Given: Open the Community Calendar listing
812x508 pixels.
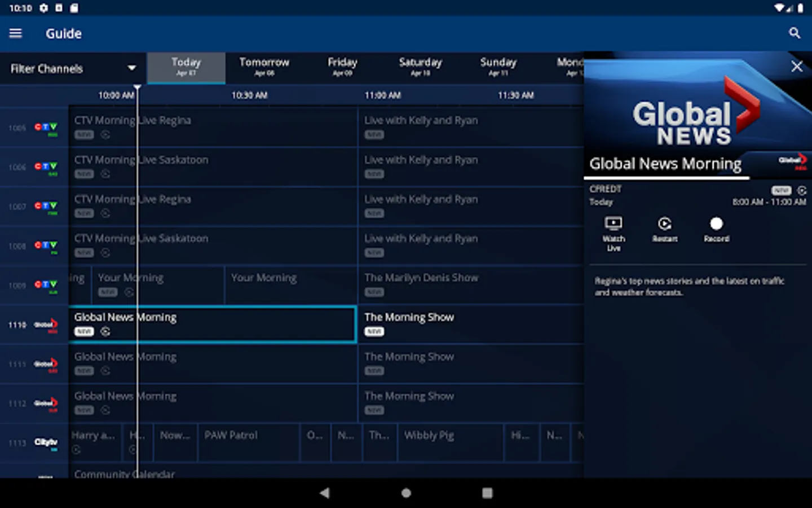Looking at the screenshot, I should [x=326, y=471].
